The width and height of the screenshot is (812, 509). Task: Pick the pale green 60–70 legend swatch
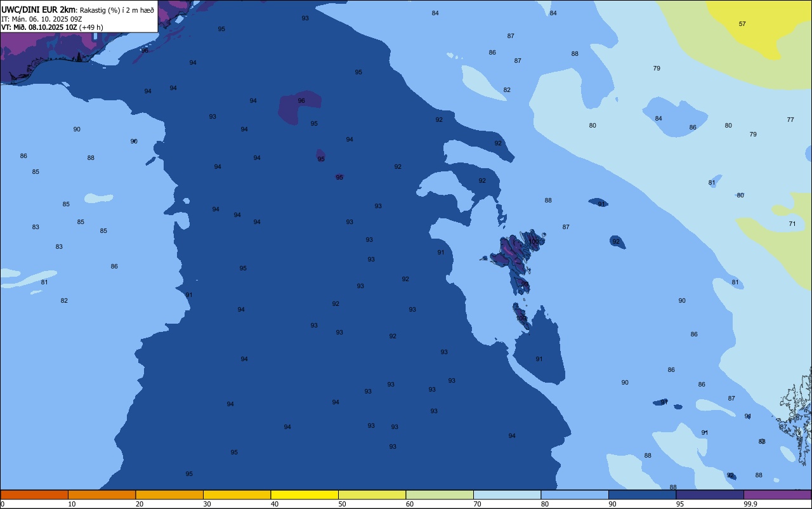[x=440, y=494]
